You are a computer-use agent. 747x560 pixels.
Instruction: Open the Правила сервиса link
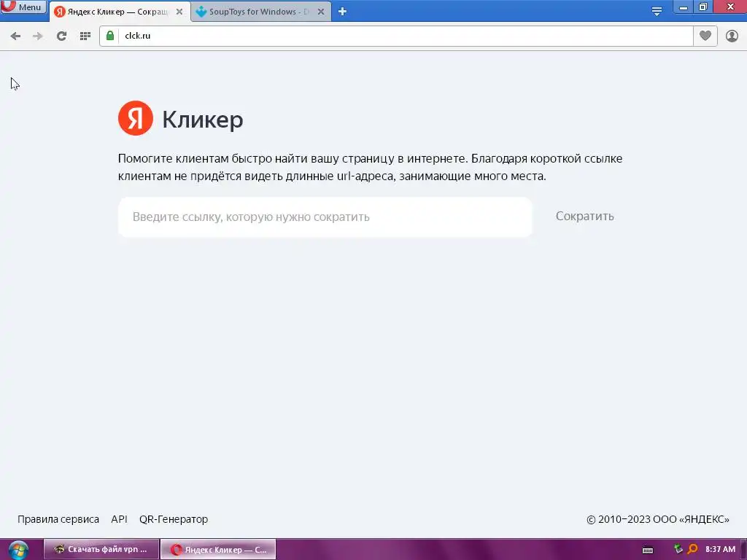click(x=58, y=519)
